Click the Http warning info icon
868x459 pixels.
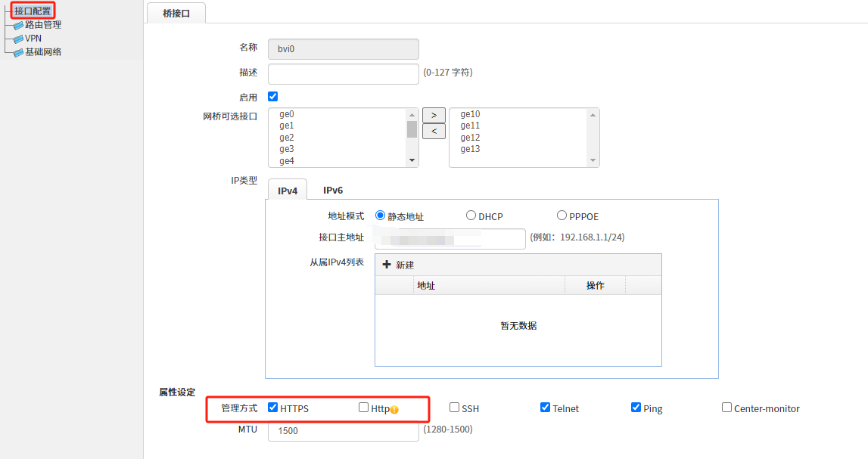pos(394,410)
